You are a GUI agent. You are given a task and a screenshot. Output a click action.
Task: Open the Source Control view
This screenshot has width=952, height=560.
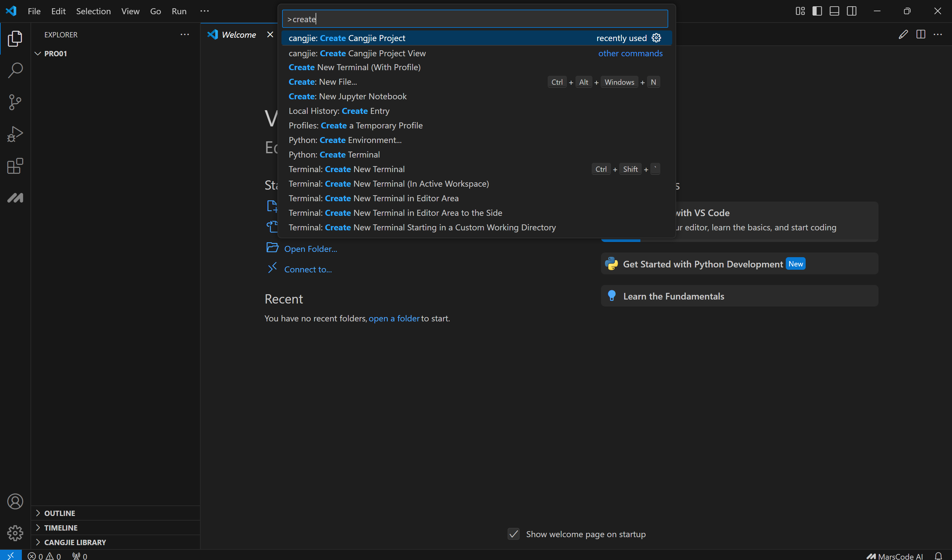pyautogui.click(x=15, y=102)
